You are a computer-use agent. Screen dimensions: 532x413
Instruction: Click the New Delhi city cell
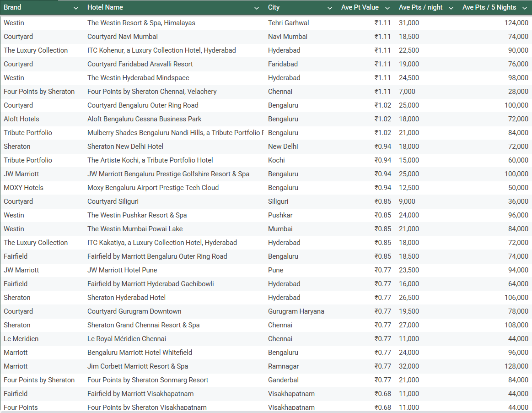(283, 147)
